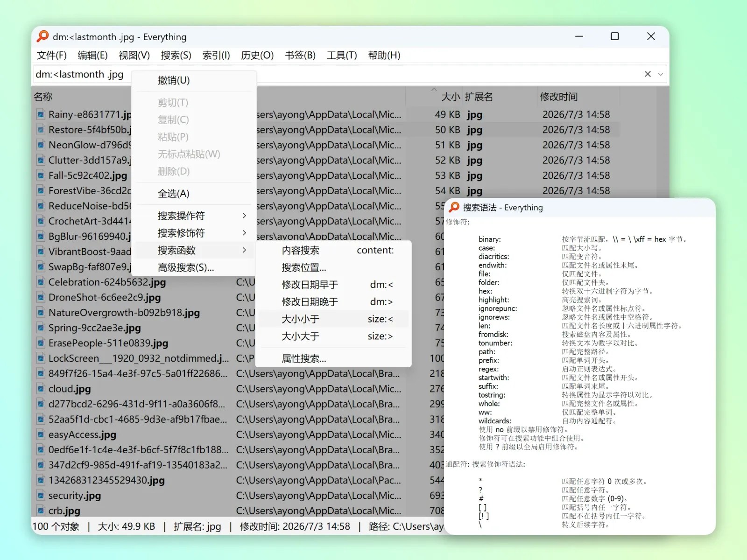This screenshot has width=747, height=560.
Task: Select 大小小于 size:< from the submenu
Action: [x=333, y=319]
